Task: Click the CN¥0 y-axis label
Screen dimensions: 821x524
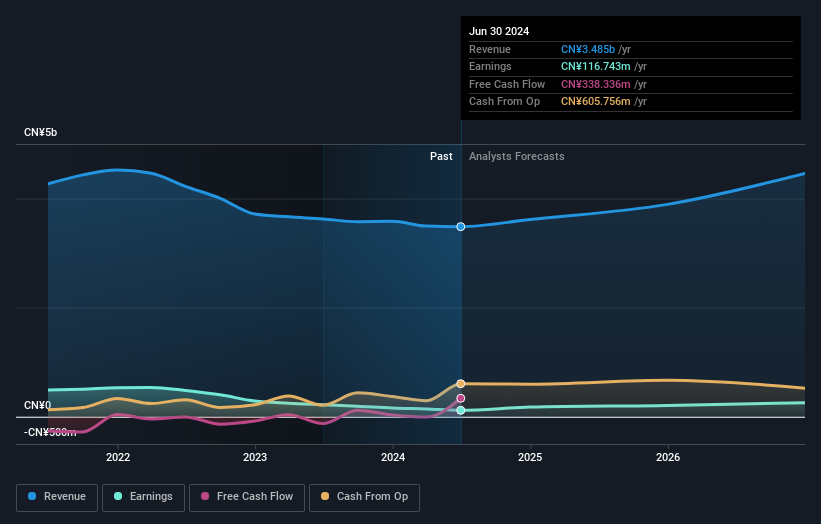Action: 38,405
